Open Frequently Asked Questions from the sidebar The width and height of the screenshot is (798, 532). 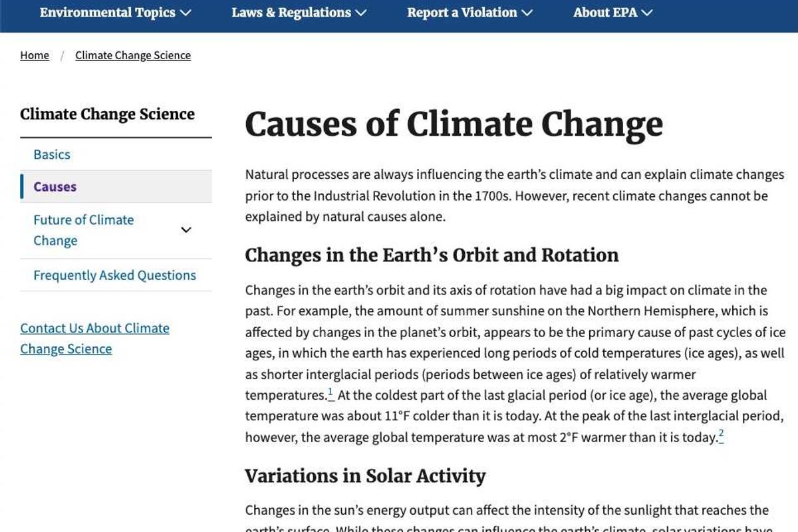point(114,275)
